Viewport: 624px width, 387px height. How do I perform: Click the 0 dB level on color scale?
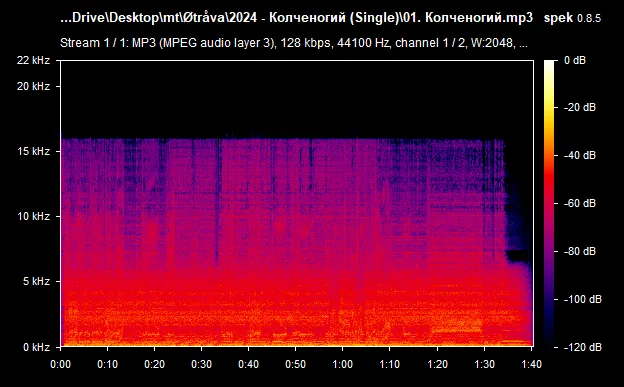(x=575, y=60)
